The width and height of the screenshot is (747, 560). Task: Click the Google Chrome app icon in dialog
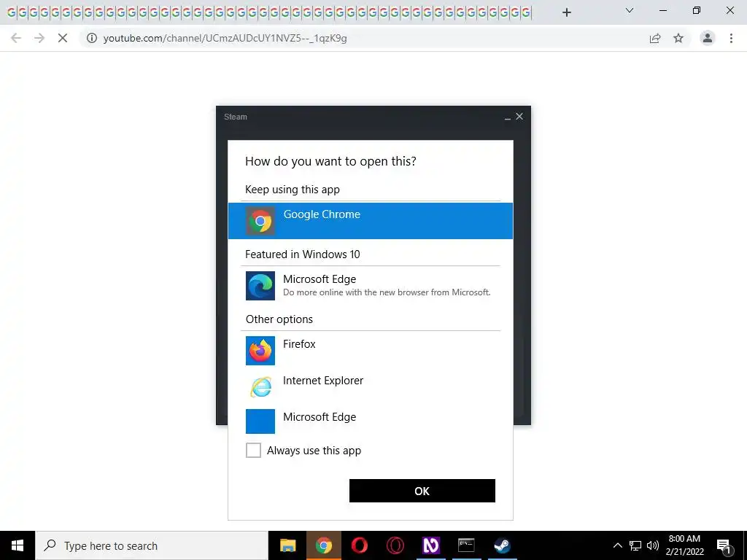[x=260, y=221]
